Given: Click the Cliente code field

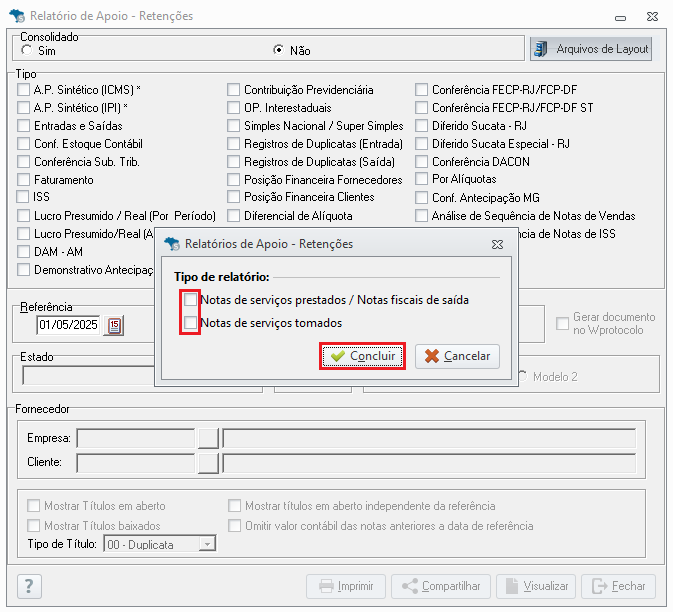Looking at the screenshot, I should (136, 463).
